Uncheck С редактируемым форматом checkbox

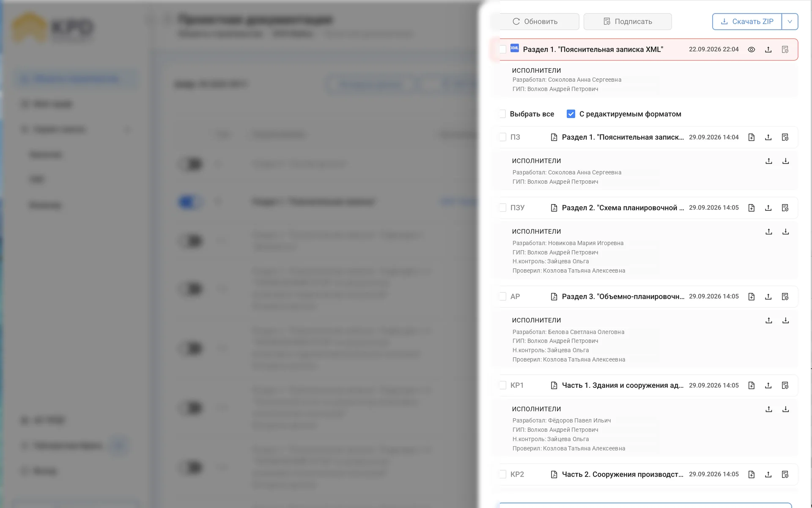click(571, 114)
